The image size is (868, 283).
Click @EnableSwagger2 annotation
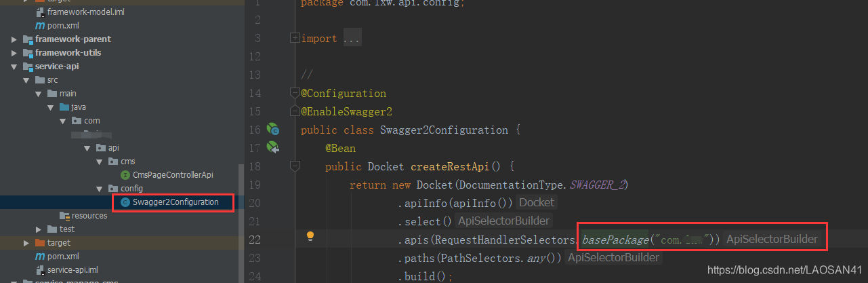pyautogui.click(x=347, y=112)
